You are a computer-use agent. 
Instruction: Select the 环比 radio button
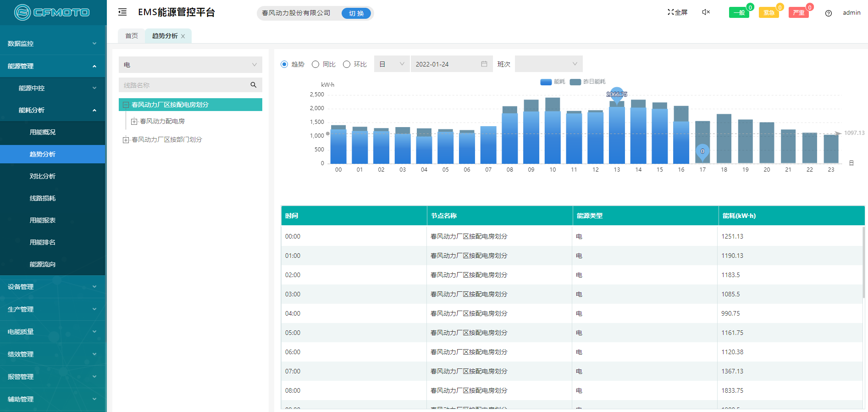pos(347,64)
